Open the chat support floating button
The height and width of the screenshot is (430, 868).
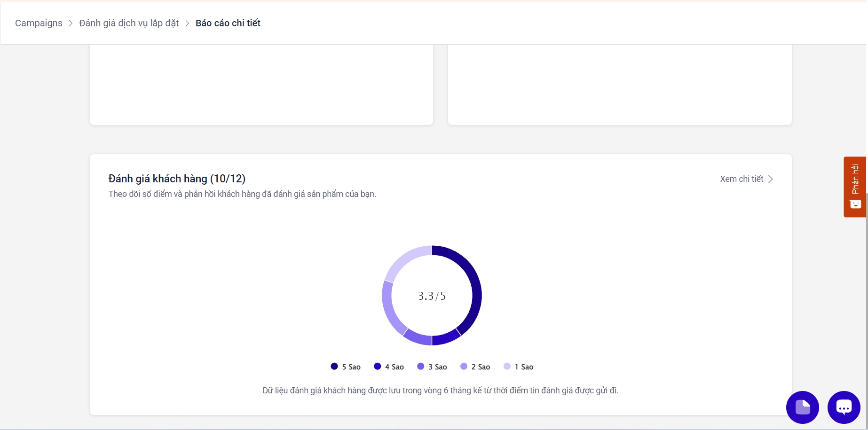844,407
